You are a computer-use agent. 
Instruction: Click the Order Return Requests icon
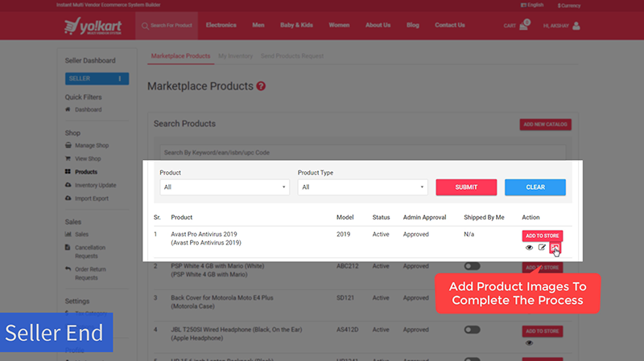(68, 269)
